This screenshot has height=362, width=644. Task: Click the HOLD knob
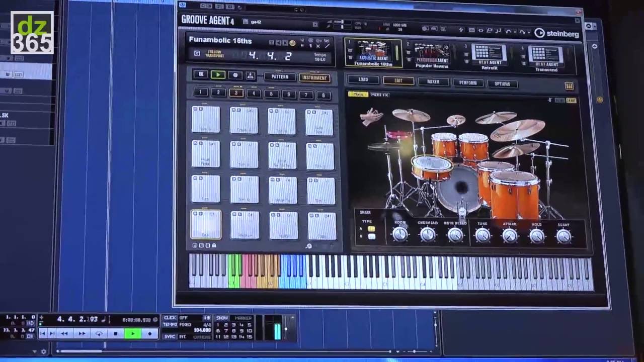[x=537, y=236]
